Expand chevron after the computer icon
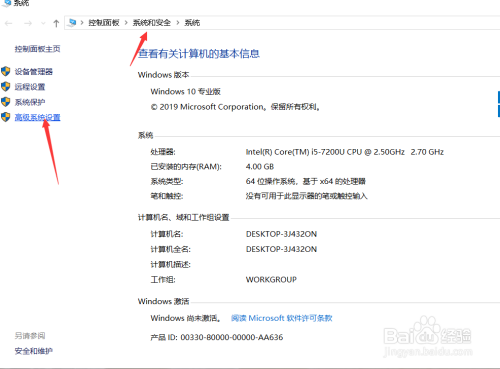This screenshot has width=500, height=369. tap(82, 23)
